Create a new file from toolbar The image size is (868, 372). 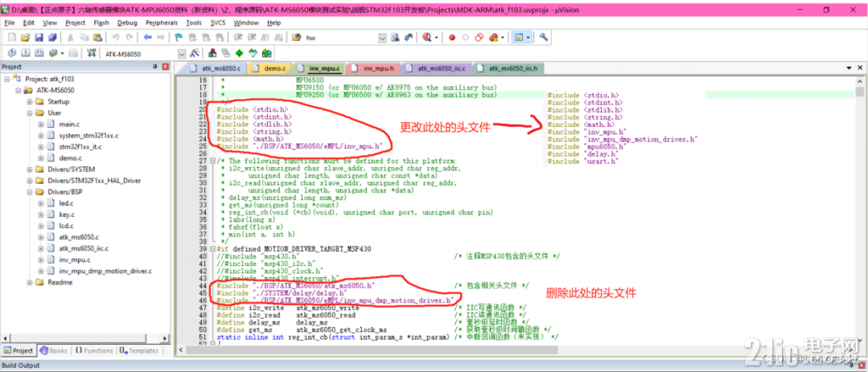coord(12,38)
